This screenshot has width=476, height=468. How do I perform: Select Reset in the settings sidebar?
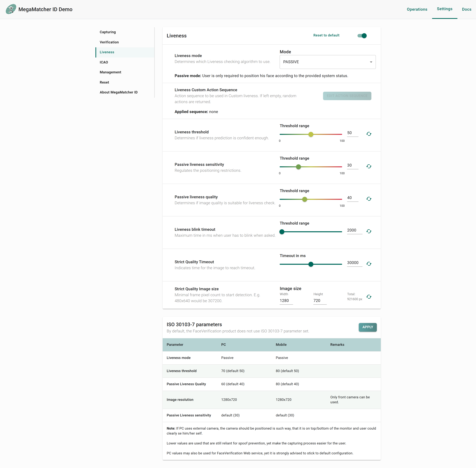125,82
